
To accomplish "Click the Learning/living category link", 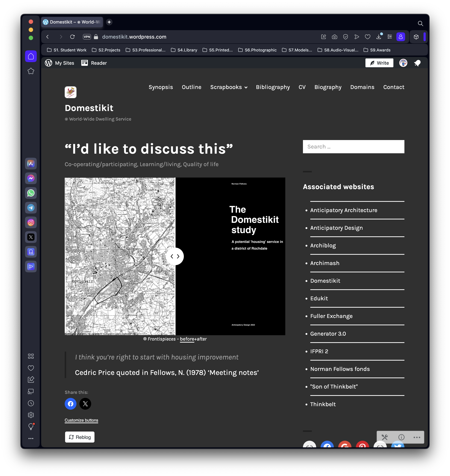I will click(160, 164).
